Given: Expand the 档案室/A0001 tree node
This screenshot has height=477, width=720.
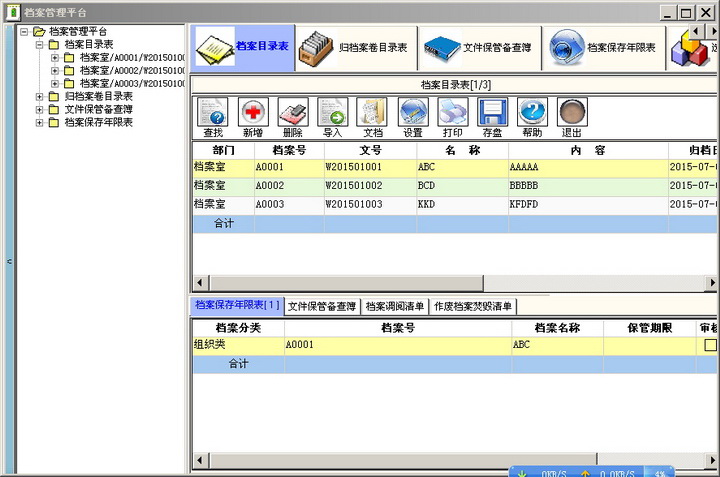Looking at the screenshot, I should click(x=55, y=58).
